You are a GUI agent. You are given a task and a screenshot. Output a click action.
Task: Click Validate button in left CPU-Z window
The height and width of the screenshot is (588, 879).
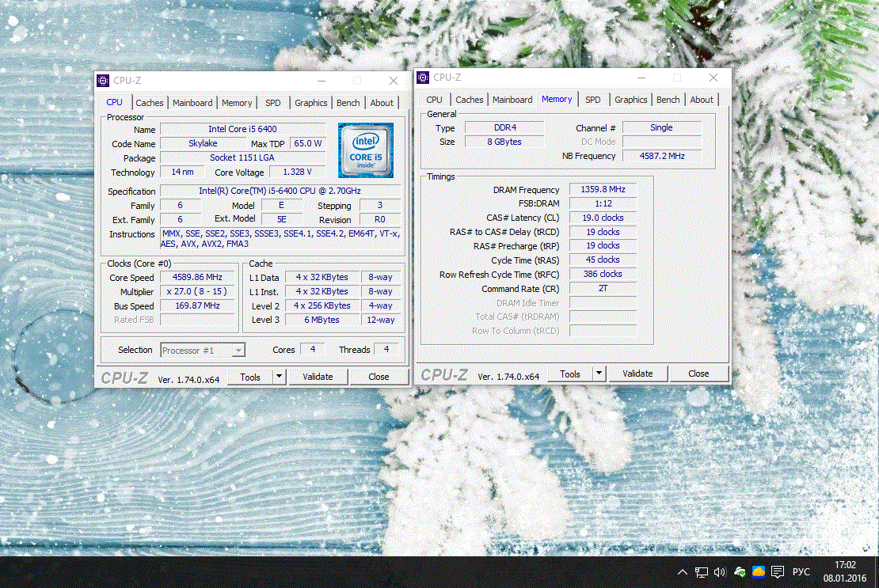[318, 377]
